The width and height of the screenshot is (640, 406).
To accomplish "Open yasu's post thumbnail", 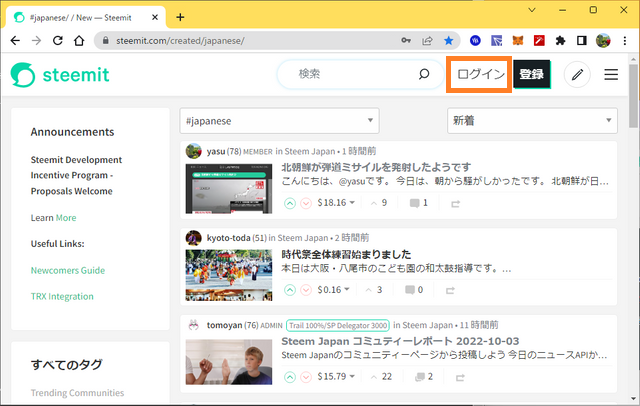I will (x=229, y=189).
